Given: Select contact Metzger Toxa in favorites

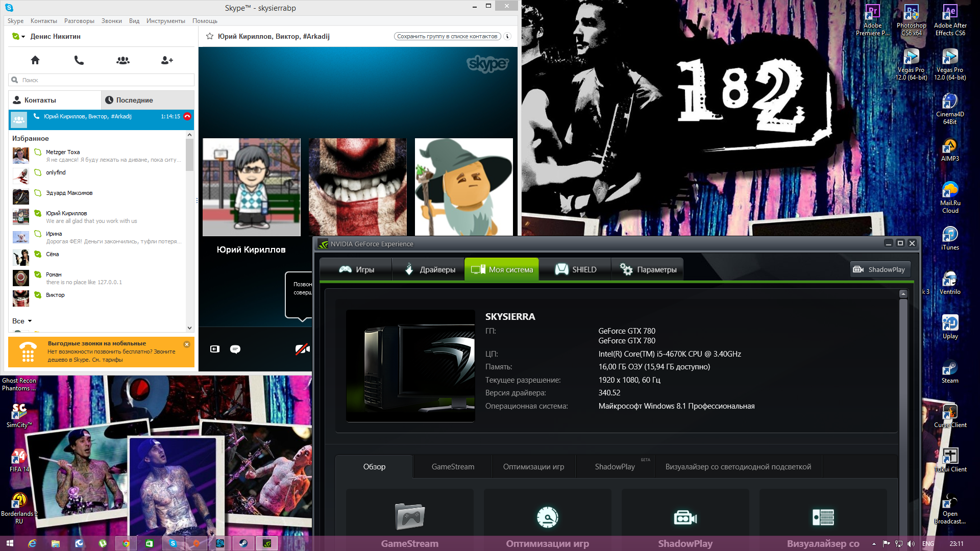Looking at the screenshot, I should (97, 156).
